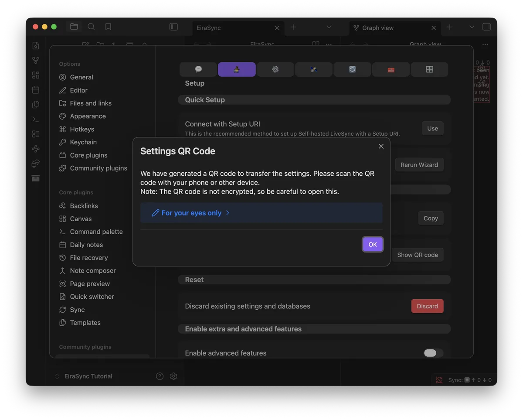This screenshot has width=523, height=420.
Task: Open the bookmarks icon in top bar
Action: coord(108,27)
